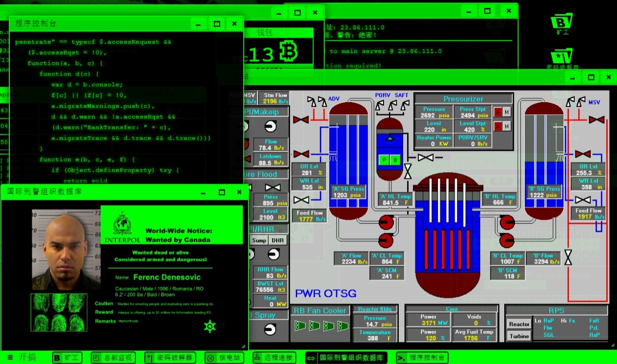The height and width of the screenshot is (364, 617).
Task: Click the green fingerprint scan image
Action: point(59,313)
